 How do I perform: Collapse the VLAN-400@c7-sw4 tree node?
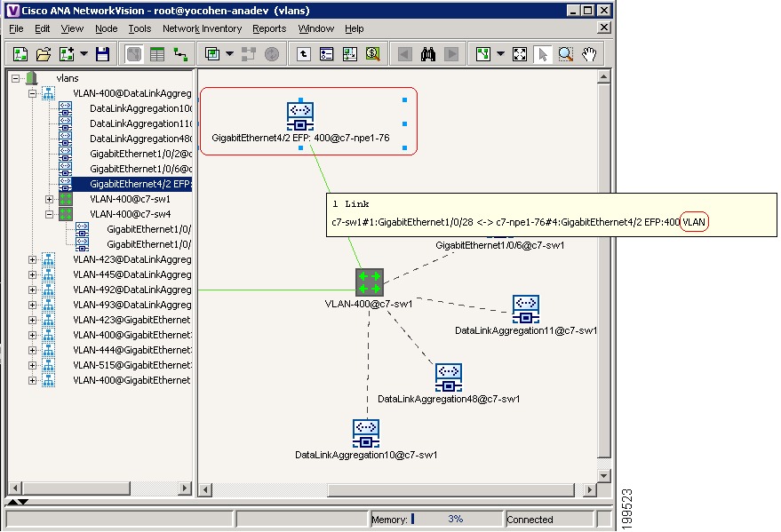click(x=49, y=214)
